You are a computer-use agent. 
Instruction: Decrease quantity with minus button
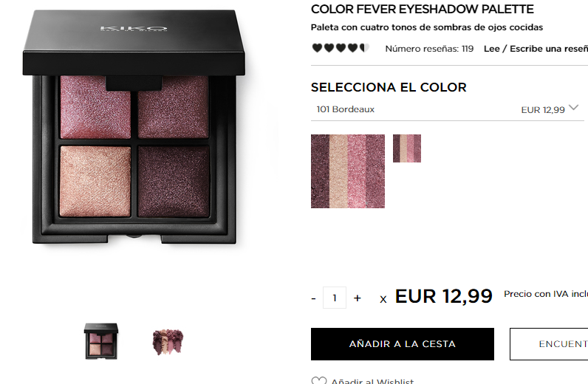313,298
